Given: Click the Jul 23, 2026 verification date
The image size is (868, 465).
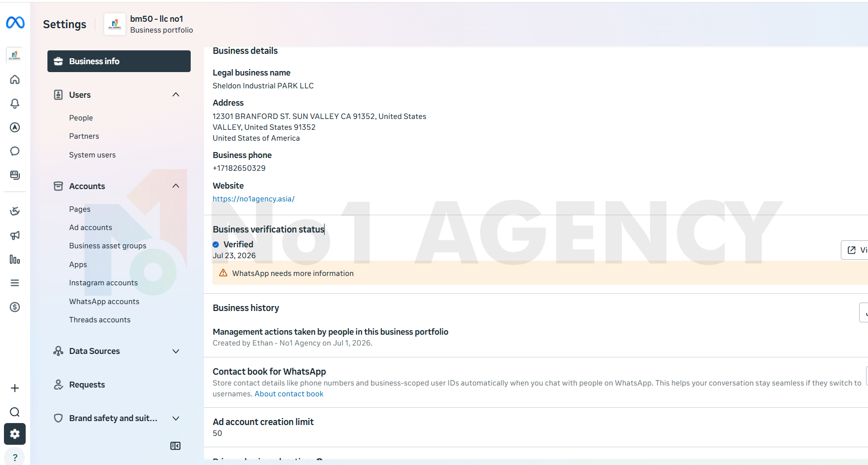Looking at the screenshot, I should pos(234,256).
